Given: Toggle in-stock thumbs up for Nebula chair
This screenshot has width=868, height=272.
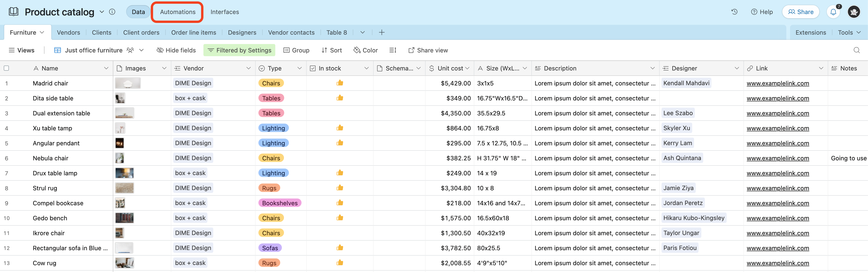Looking at the screenshot, I should (340, 158).
